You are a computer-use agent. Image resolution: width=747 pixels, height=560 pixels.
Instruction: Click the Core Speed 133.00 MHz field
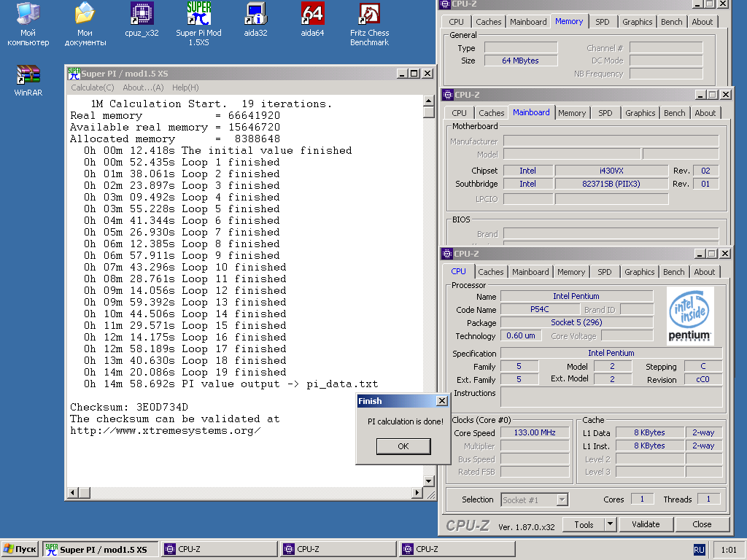pos(535,433)
